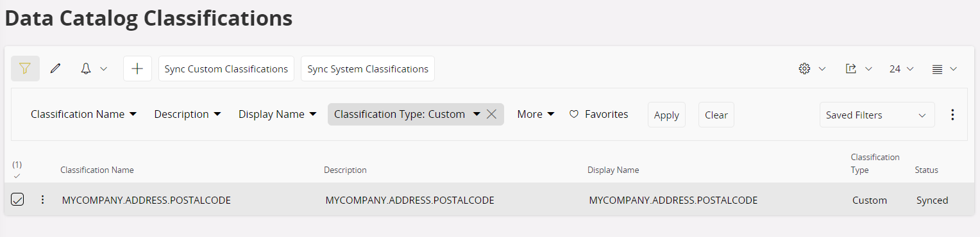This screenshot has height=237, width=980.
Task: Open the filter panel vertical dots menu
Action: point(952,115)
